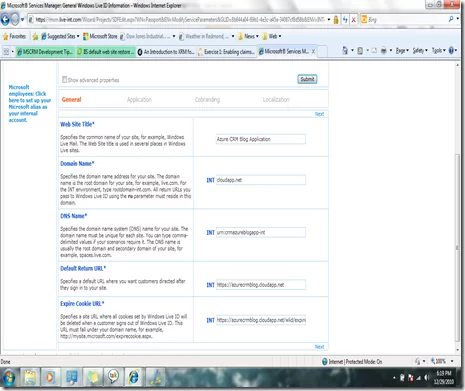The width and height of the screenshot is (465, 391).
Task: Expand the Web favorites folder
Action: 272,36
